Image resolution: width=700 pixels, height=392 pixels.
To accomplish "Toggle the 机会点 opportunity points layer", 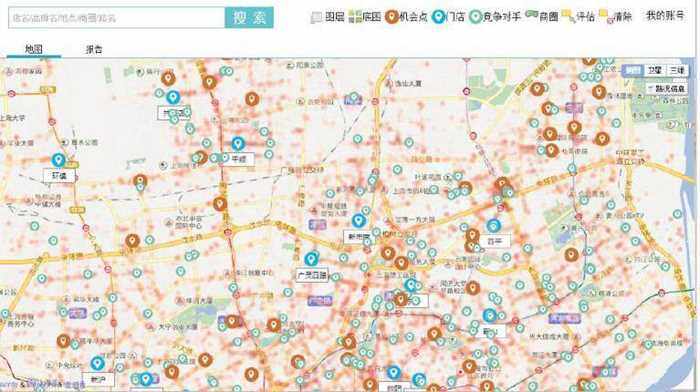I will [x=406, y=17].
